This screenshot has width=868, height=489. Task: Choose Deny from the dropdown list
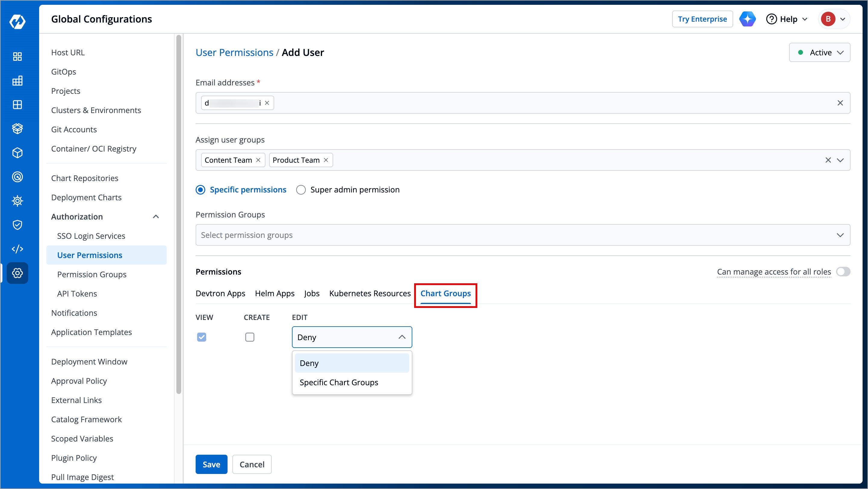pyautogui.click(x=352, y=363)
